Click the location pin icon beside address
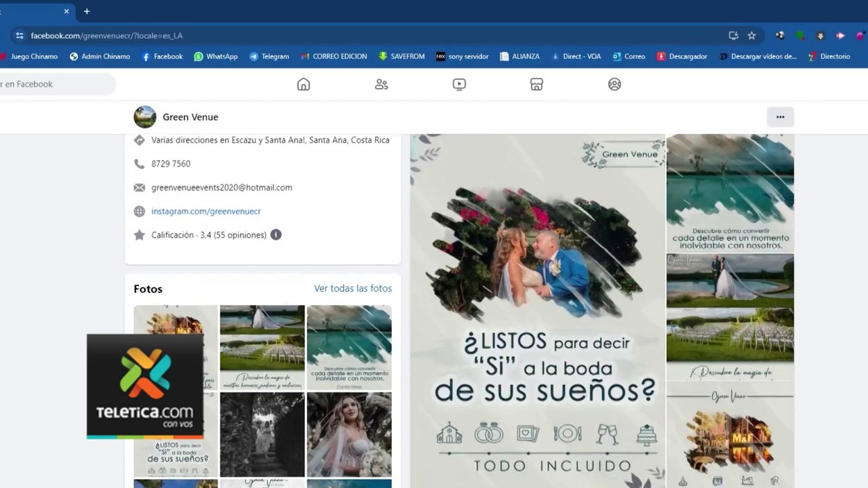 pos(139,140)
